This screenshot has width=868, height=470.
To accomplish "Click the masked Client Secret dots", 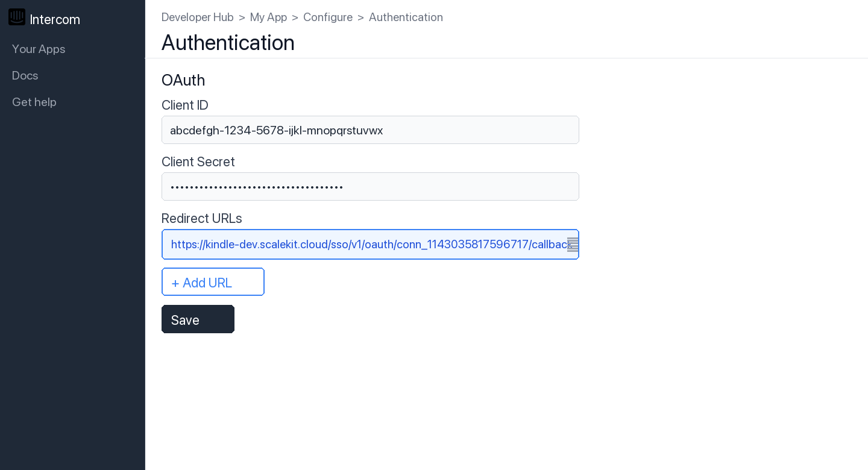I will (x=256, y=186).
